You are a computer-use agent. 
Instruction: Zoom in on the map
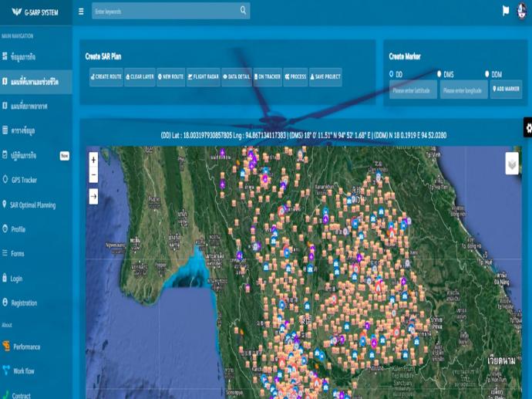click(93, 160)
